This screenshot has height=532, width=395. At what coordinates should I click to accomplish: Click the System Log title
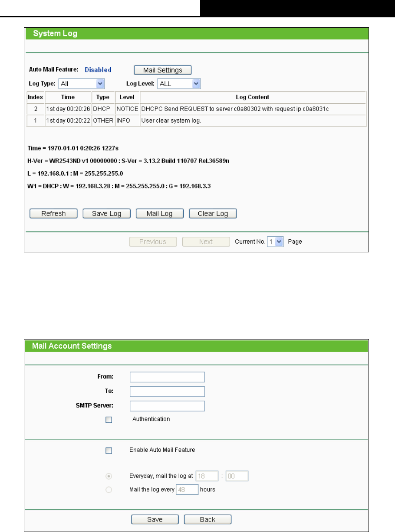tap(56, 33)
